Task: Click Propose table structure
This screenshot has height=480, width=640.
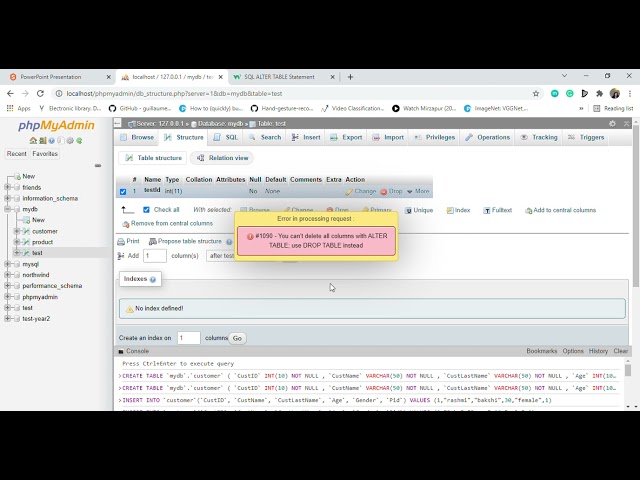Action: pyautogui.click(x=185, y=241)
